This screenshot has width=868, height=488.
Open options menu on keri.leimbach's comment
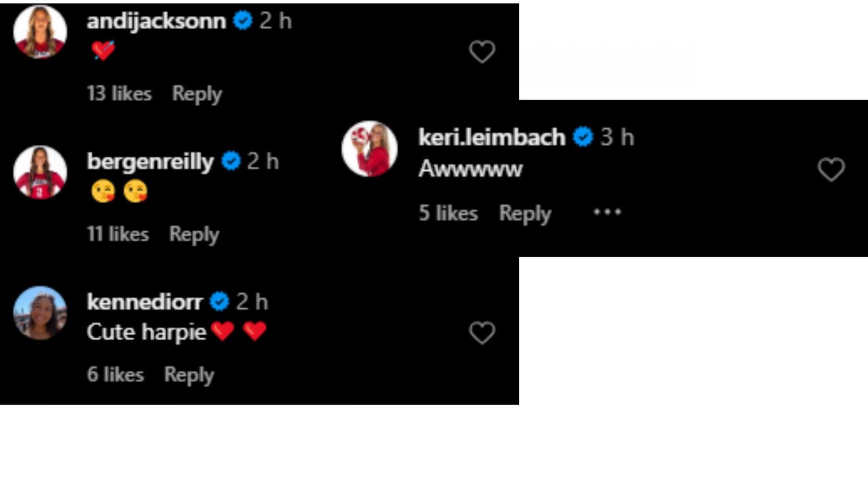[608, 211]
